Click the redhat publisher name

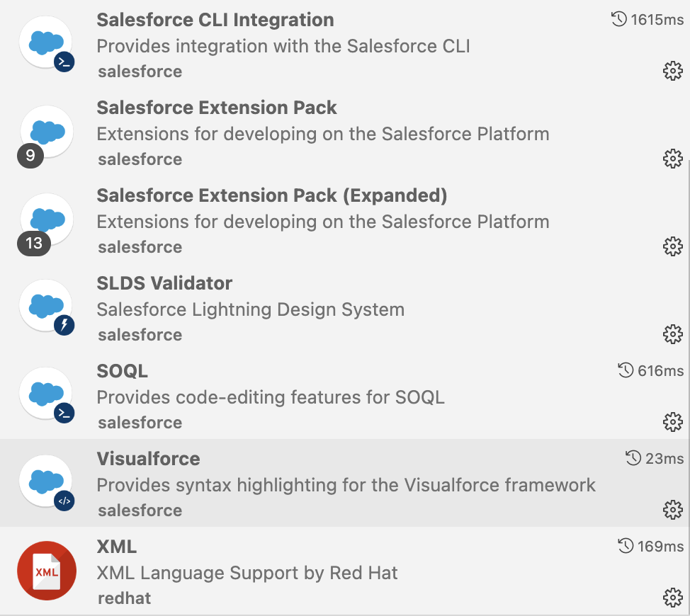tap(124, 598)
